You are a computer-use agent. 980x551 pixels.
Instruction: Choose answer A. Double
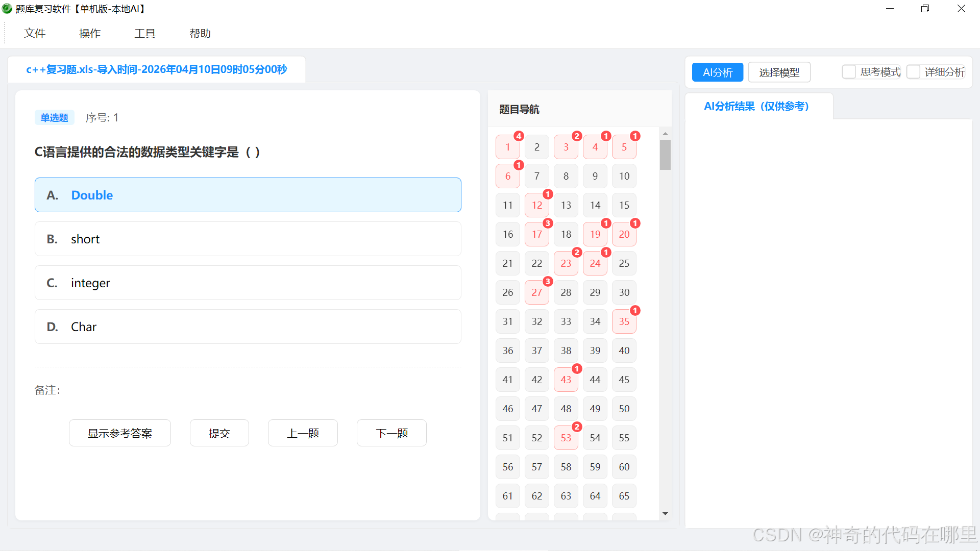point(248,195)
